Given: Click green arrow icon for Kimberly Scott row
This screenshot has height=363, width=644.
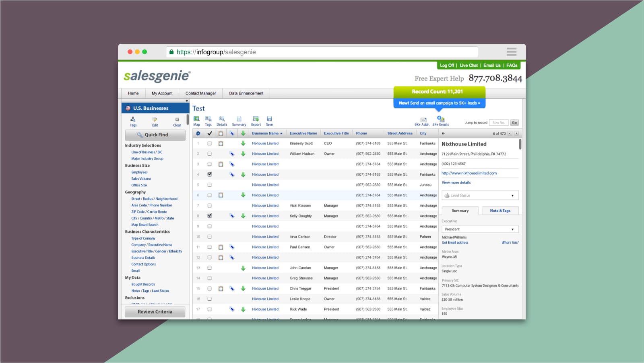Looking at the screenshot, I should 243,144.
